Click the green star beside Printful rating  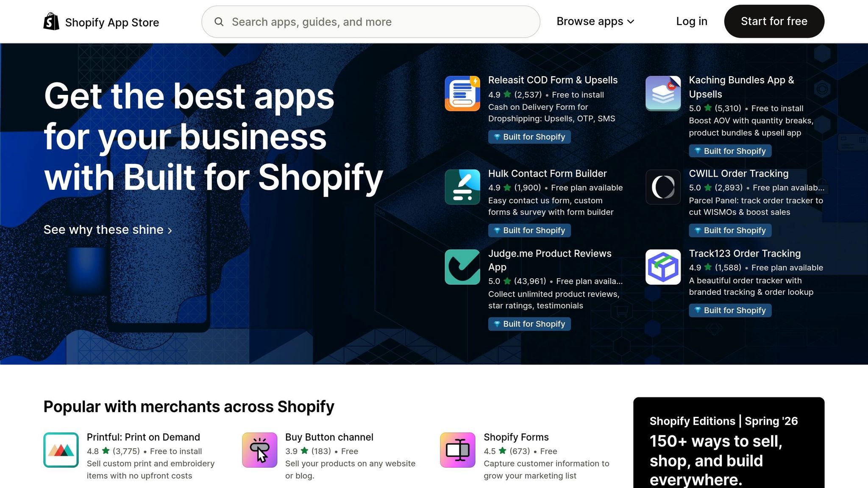(x=106, y=451)
